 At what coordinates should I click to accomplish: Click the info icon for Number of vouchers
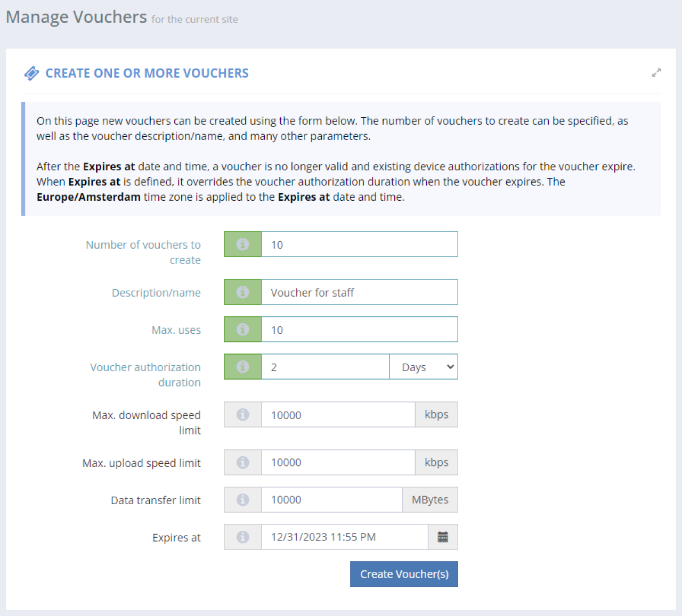tap(242, 244)
